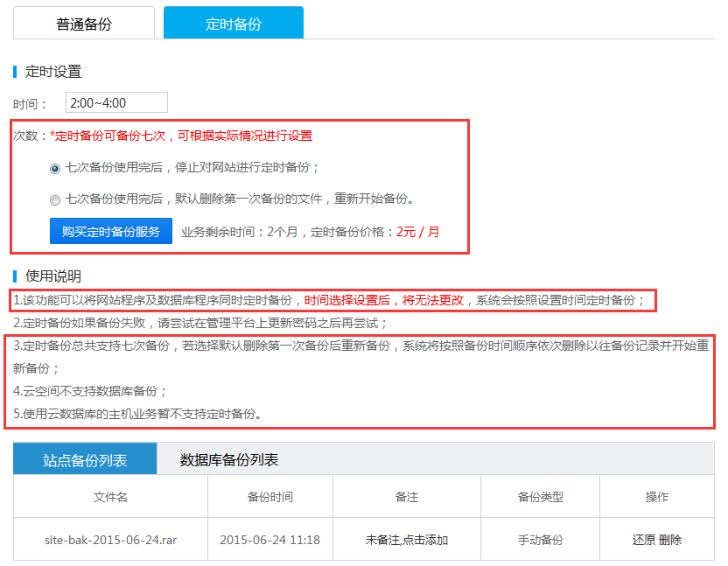The image size is (728, 566).
Task: Select the site-bak-2015-06-24.rar file entry
Action: tap(110, 540)
